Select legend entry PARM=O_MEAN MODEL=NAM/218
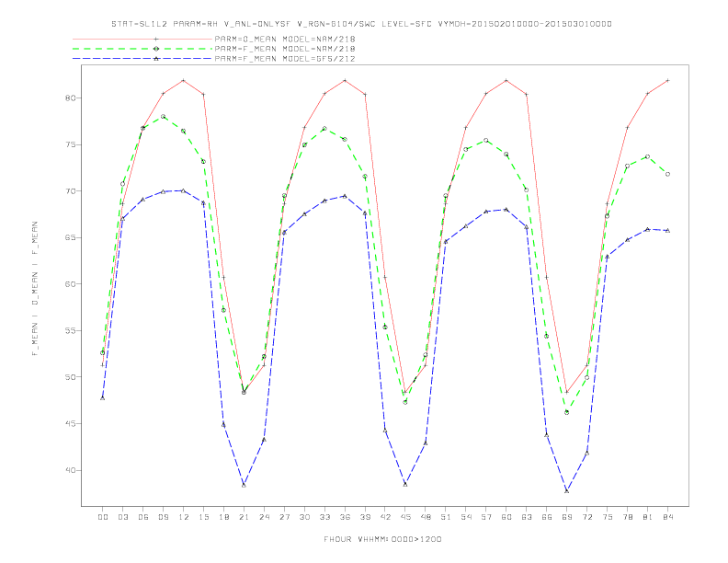Viewport: 728px width, 563px height. [x=285, y=39]
